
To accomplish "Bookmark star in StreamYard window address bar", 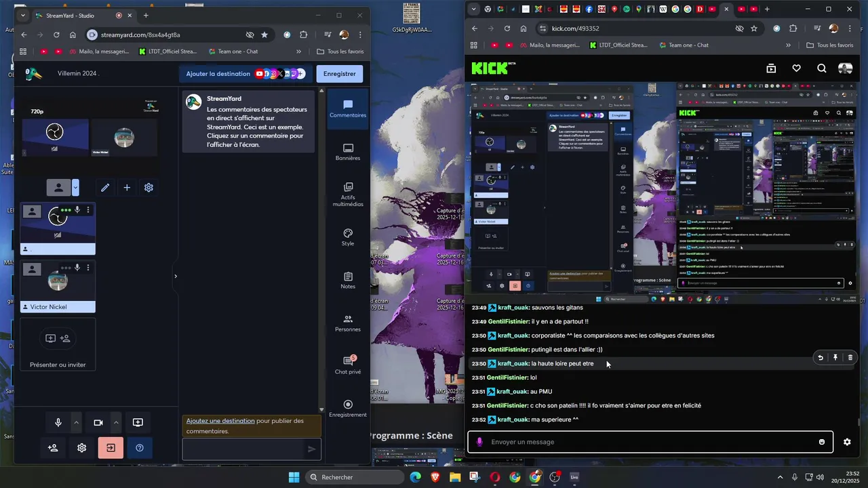I will [x=264, y=35].
